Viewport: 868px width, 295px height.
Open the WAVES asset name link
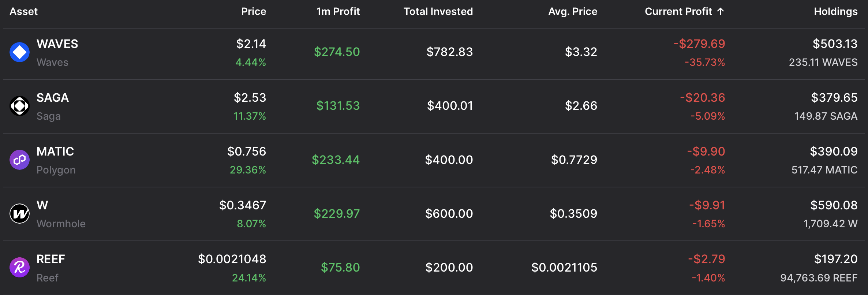[x=57, y=44]
